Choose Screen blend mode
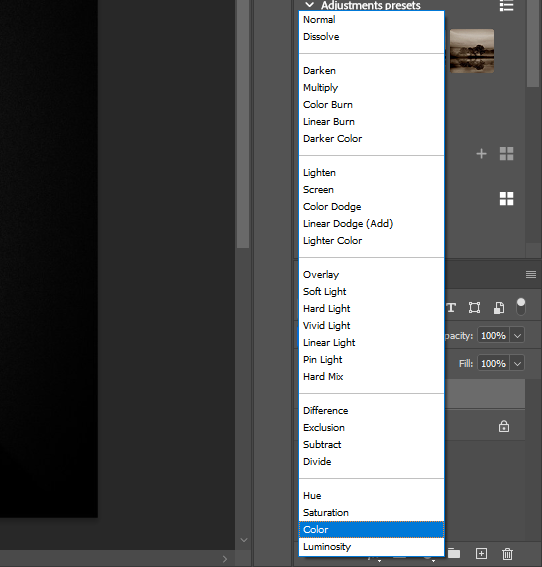The image size is (542, 567). (x=371, y=189)
